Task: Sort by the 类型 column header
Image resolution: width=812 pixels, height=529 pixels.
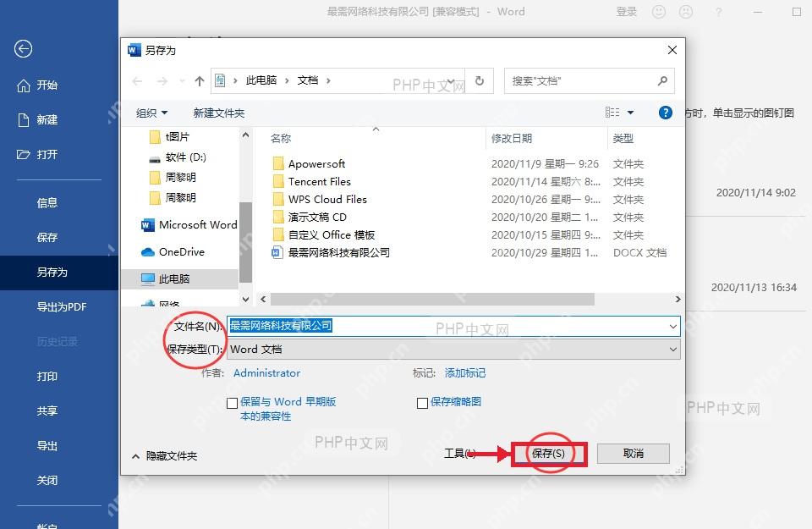Action: pos(623,138)
